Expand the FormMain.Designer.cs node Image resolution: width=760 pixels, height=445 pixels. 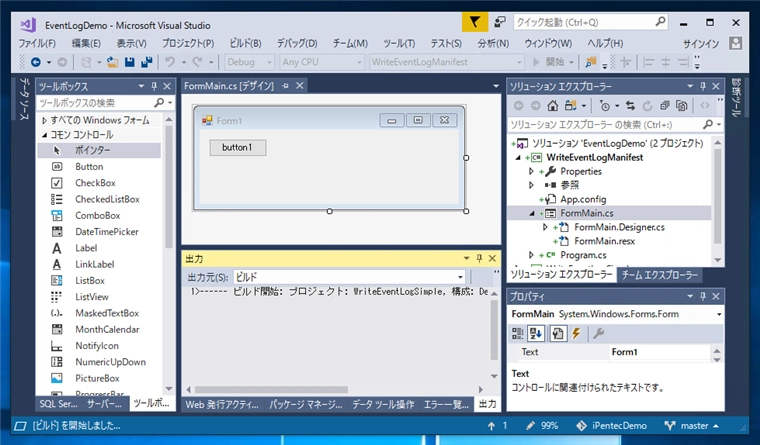pyautogui.click(x=545, y=227)
